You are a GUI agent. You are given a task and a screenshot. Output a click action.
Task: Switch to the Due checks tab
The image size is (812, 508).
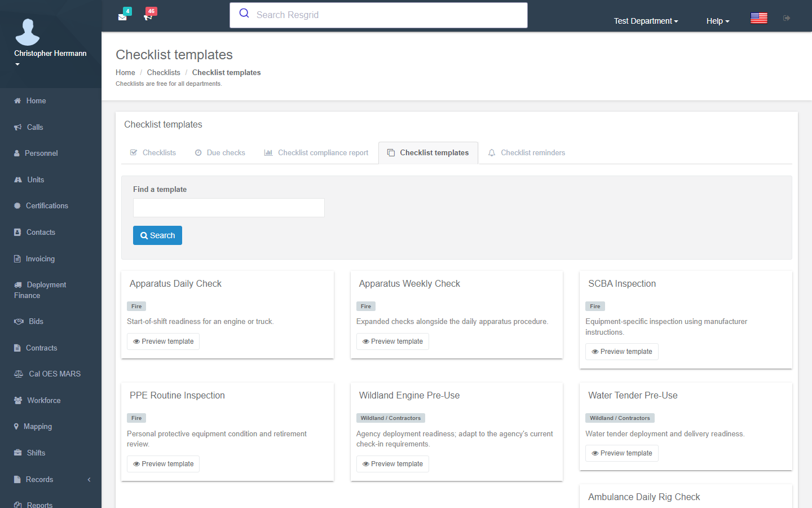pos(220,153)
